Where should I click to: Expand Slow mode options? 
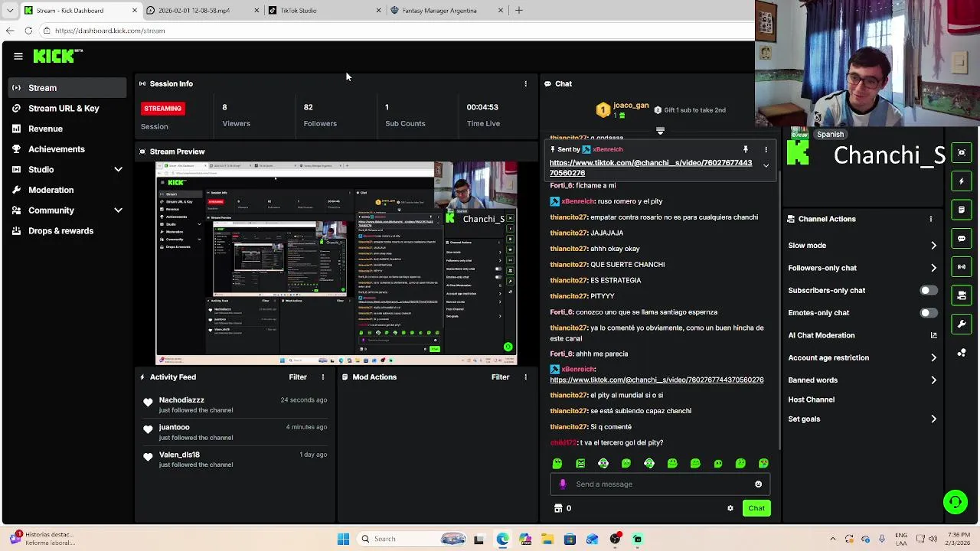933,246
